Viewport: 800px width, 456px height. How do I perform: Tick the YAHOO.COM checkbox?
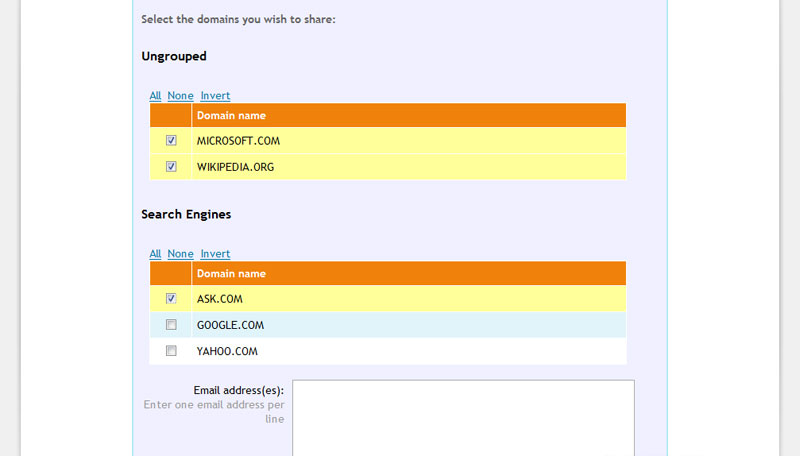pyautogui.click(x=171, y=351)
